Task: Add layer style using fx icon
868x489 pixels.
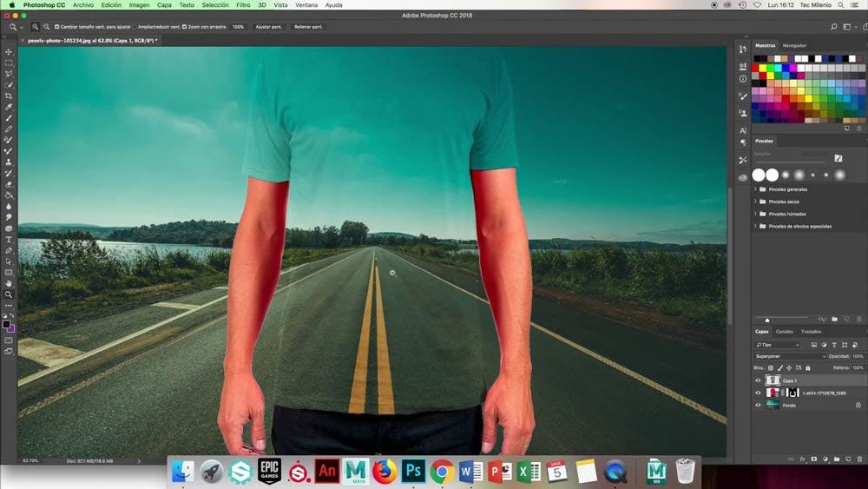Action: point(802,459)
